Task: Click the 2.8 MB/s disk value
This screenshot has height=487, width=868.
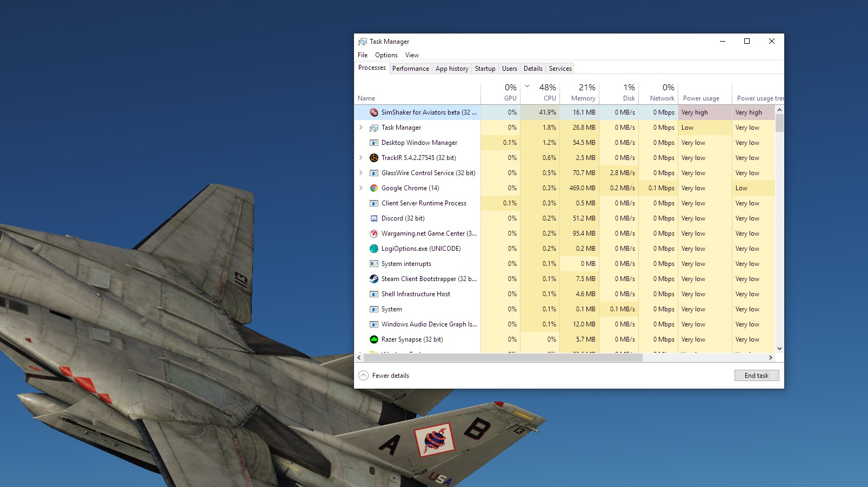Action: pos(622,173)
